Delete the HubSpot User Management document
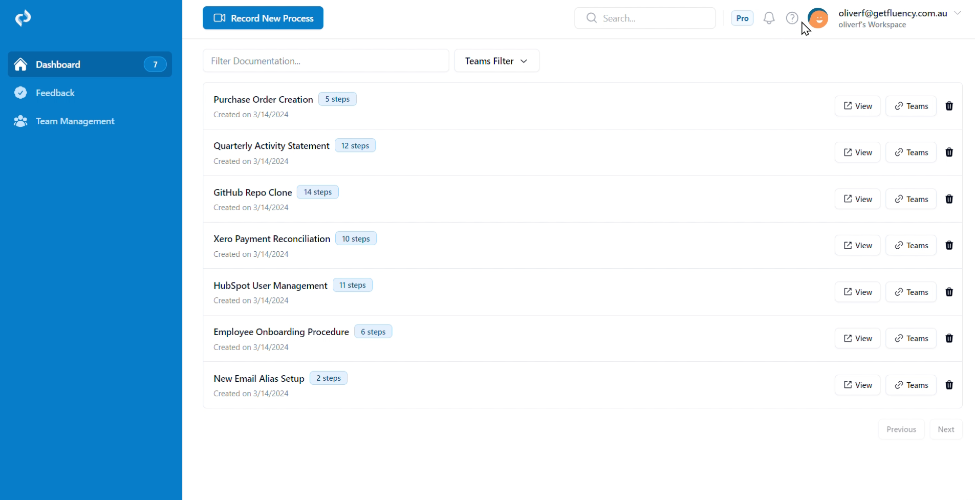Image resolution: width=975 pixels, height=500 pixels. (x=949, y=292)
